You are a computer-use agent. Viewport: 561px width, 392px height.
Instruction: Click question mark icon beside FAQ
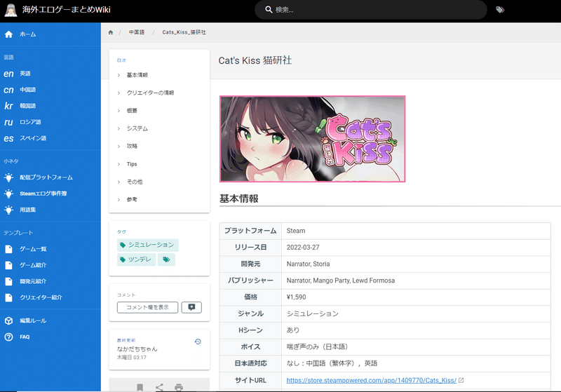(x=8, y=337)
